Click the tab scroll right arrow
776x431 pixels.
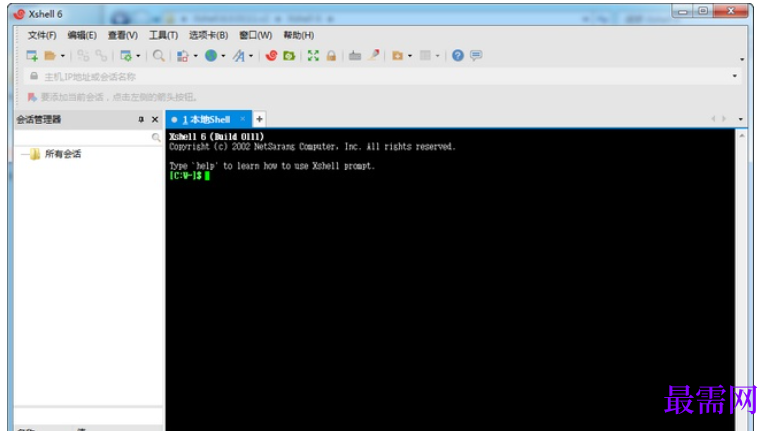tap(724, 119)
